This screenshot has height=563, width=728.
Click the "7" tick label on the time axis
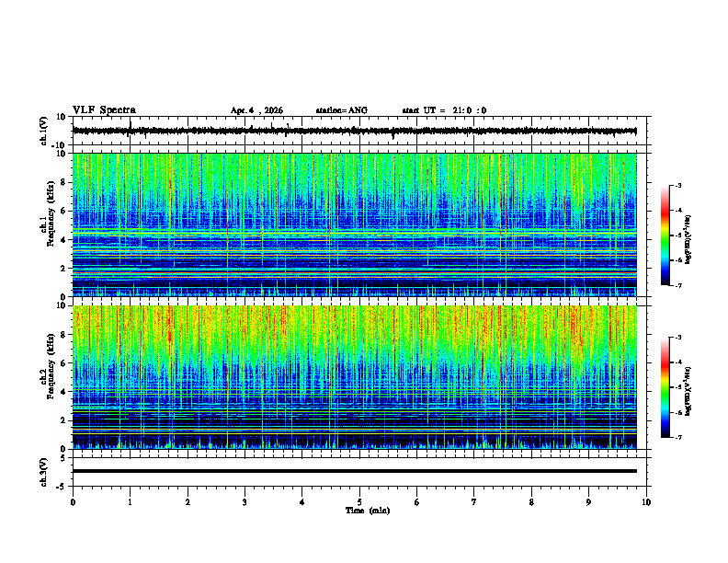pos(474,502)
